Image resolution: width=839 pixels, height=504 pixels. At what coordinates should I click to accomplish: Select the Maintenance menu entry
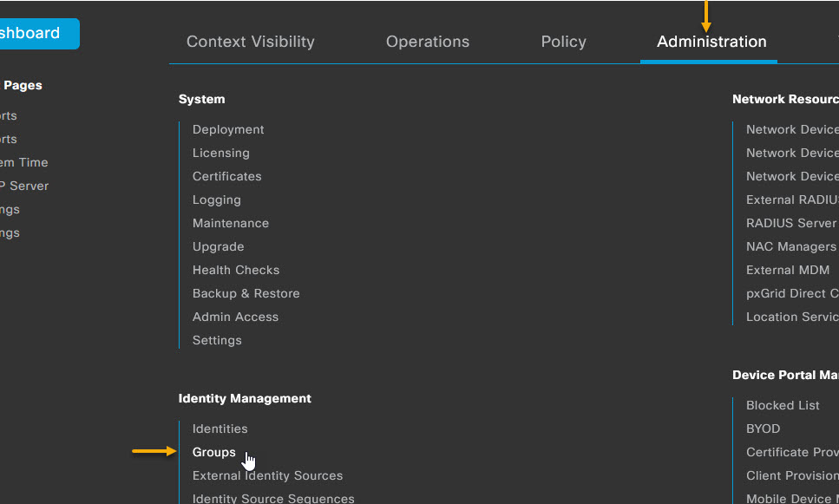click(231, 223)
